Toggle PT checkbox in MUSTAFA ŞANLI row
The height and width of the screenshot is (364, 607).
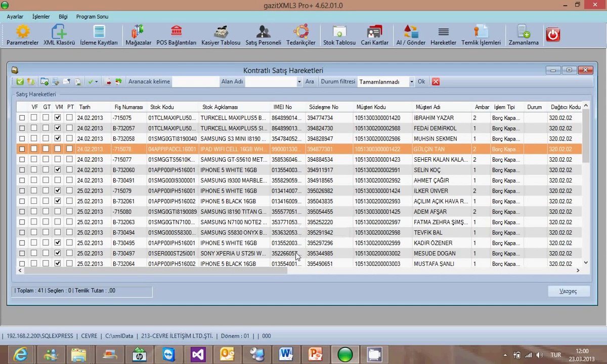pos(69,264)
